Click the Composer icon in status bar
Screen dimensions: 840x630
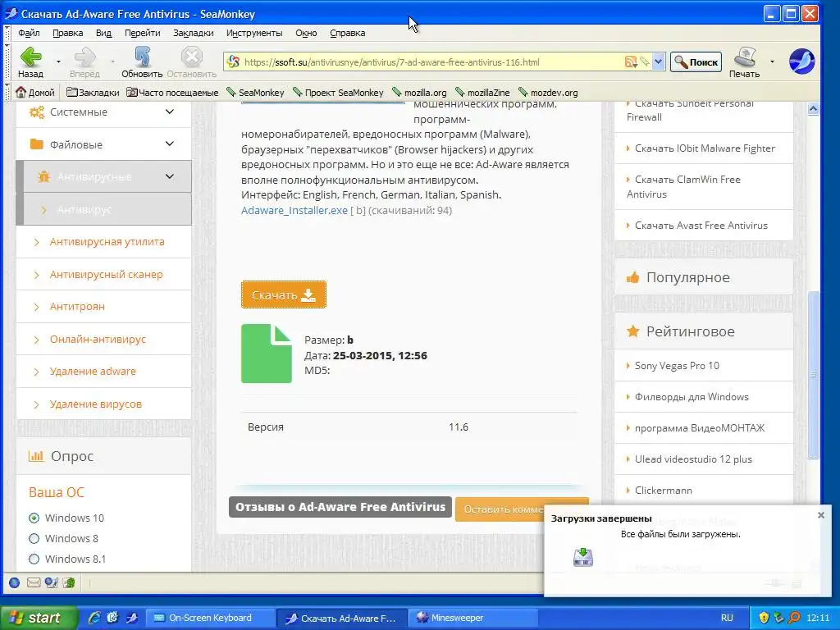click(x=52, y=583)
